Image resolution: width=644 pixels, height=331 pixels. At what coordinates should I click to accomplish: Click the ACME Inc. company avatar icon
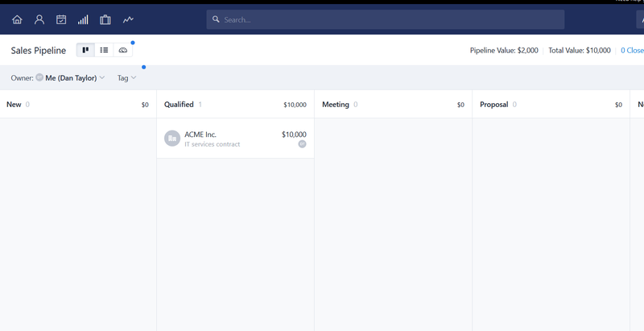tap(172, 139)
